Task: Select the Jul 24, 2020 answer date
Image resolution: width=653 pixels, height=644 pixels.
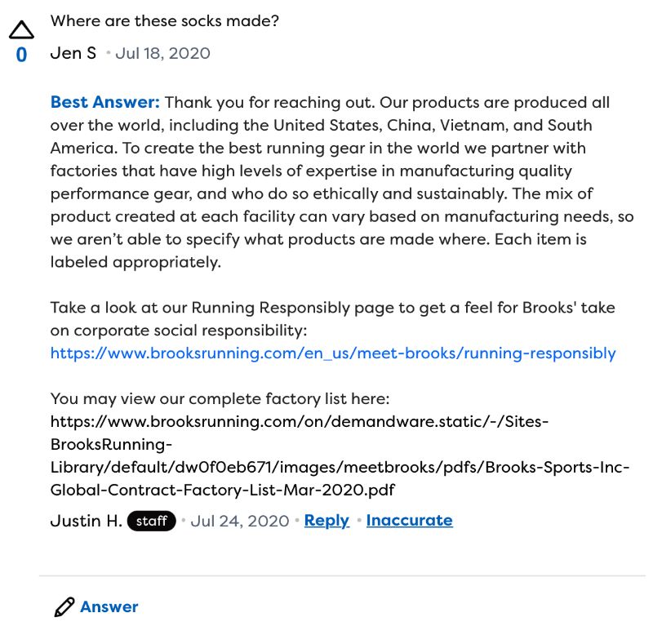Action: 240,521
